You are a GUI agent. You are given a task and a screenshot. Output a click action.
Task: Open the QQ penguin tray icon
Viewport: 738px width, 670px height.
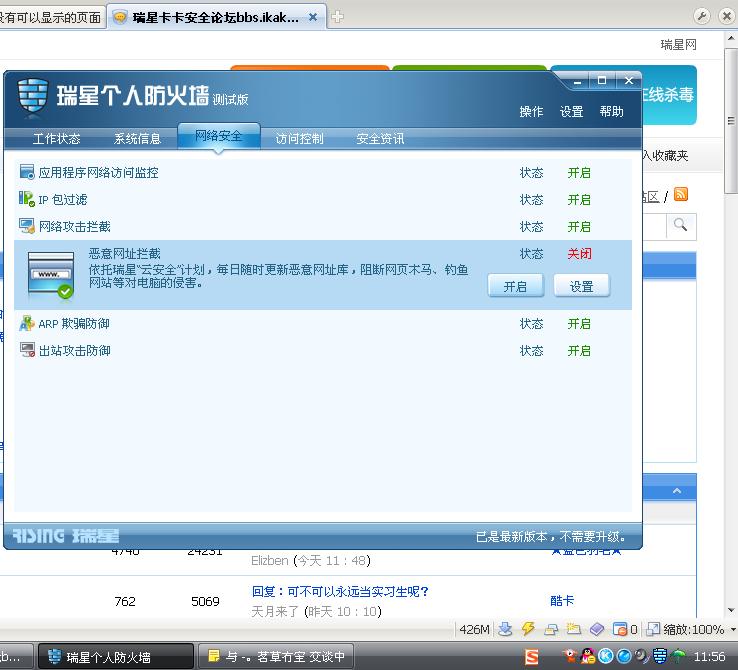[x=588, y=655]
